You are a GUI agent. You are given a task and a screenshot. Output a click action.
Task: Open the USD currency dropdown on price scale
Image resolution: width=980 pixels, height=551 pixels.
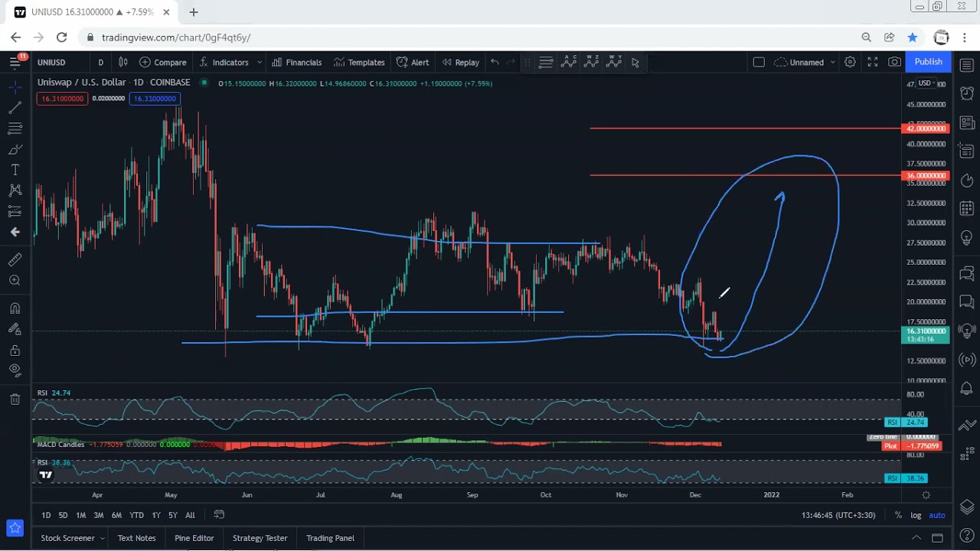(925, 83)
